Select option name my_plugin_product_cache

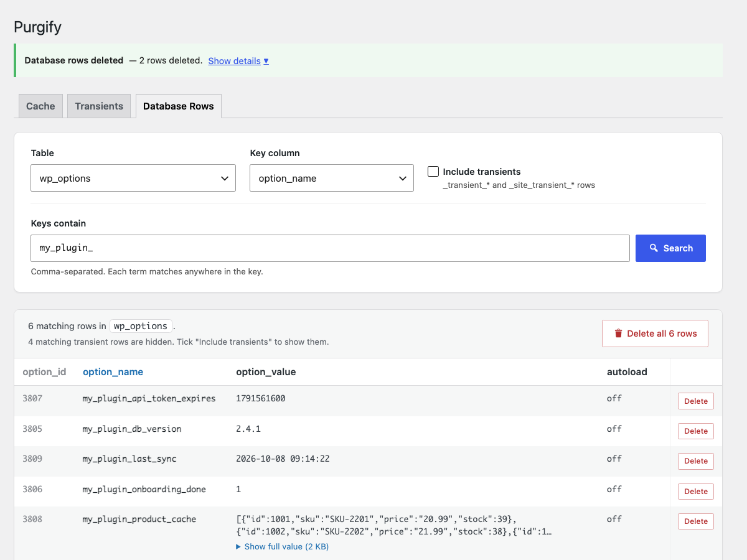(139, 519)
